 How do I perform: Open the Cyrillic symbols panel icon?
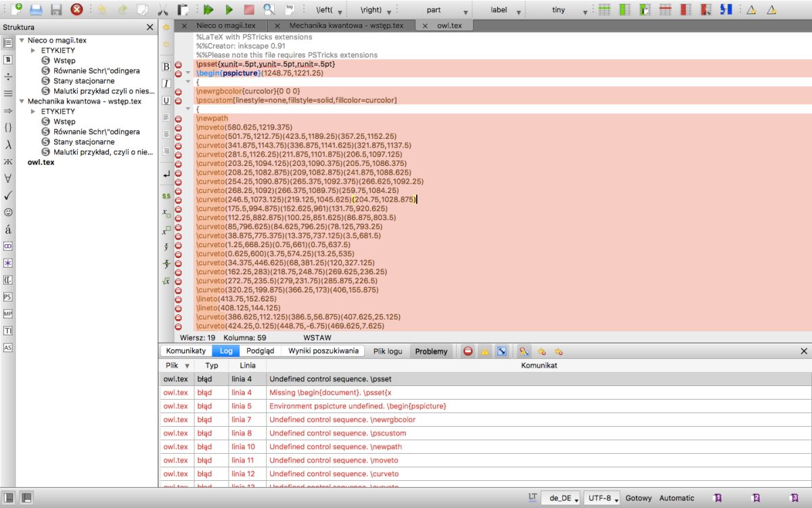pos(8,161)
